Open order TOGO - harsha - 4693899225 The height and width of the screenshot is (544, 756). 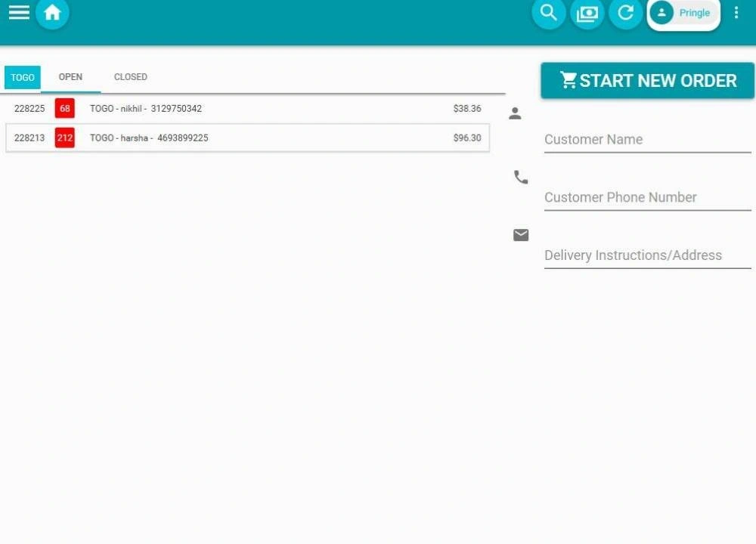tap(247, 138)
